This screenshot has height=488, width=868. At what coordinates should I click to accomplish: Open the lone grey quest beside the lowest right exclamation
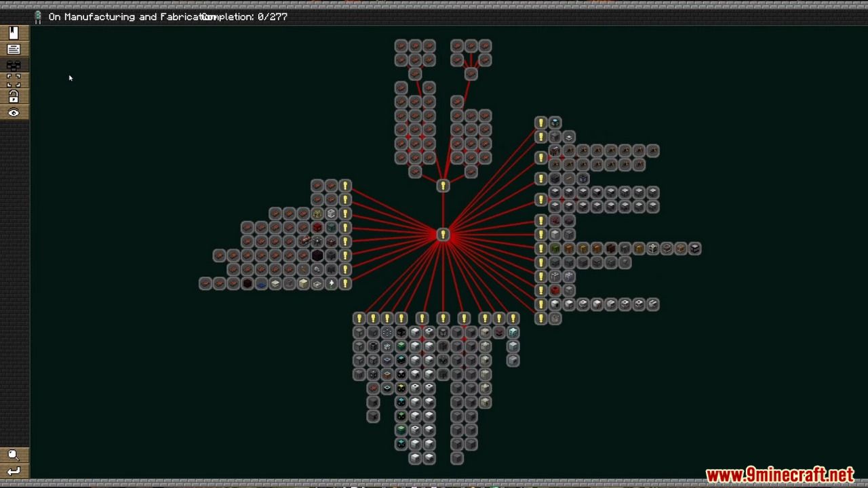tap(555, 318)
